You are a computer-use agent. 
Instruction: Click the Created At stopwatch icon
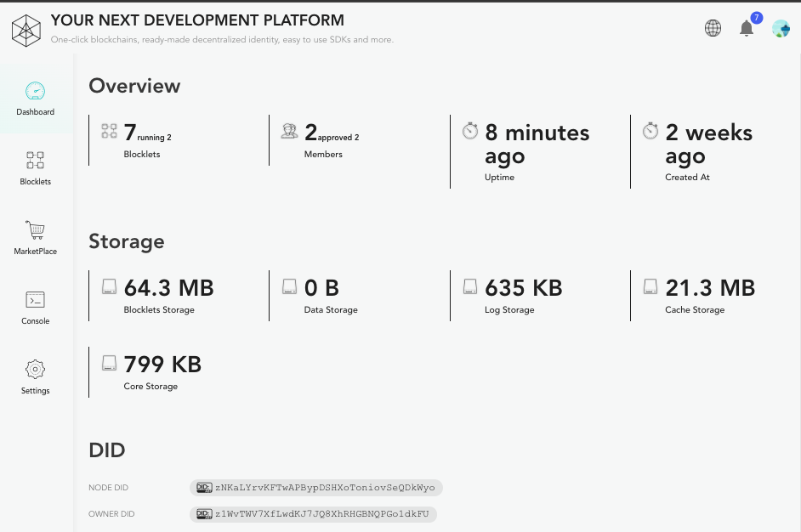coord(650,131)
